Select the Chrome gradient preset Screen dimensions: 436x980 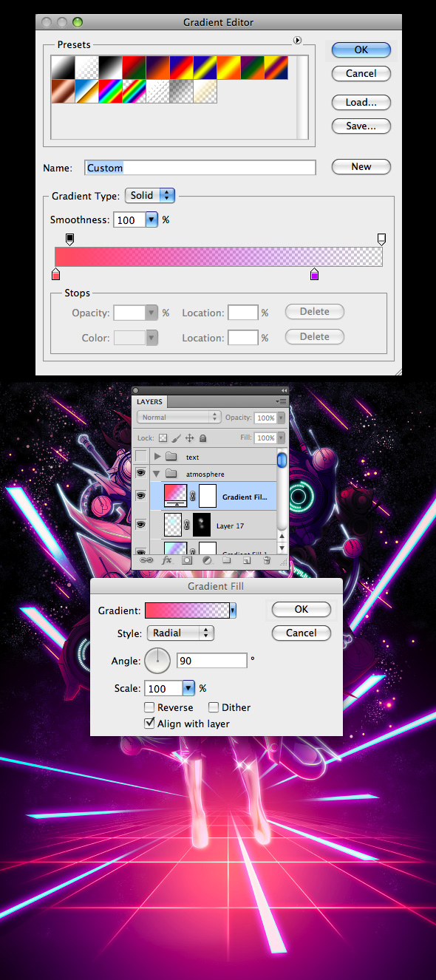click(x=86, y=92)
